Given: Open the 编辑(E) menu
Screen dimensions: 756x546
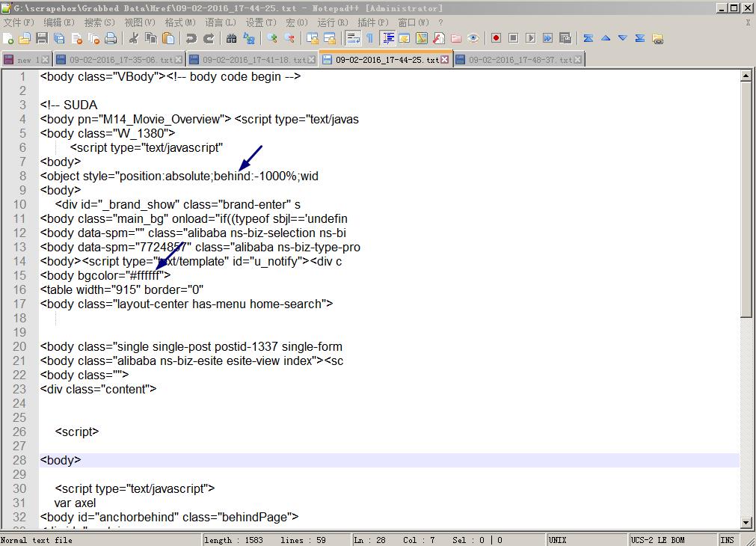Looking at the screenshot, I should 59,22.
